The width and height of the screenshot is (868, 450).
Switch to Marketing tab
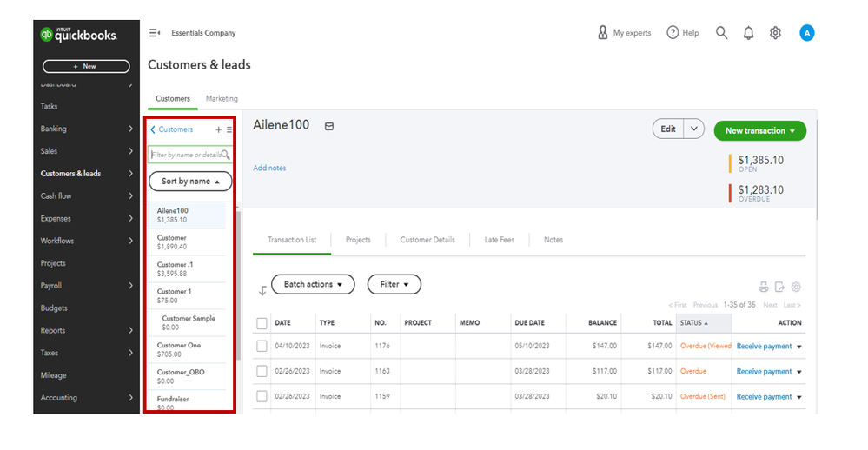(222, 98)
